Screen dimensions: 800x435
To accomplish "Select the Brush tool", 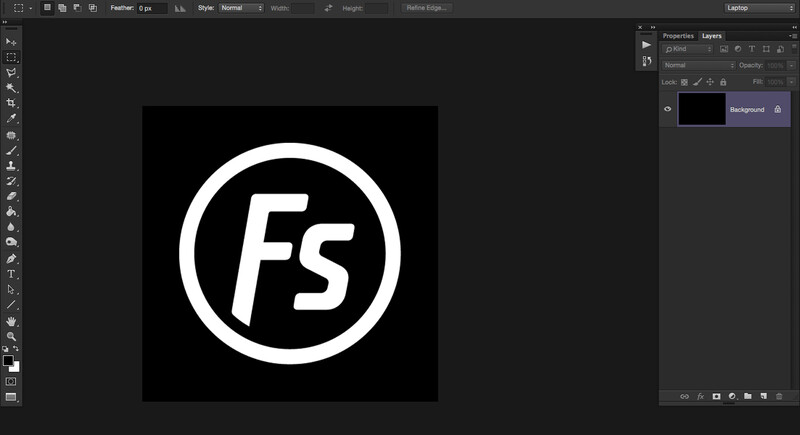I will click(x=11, y=150).
